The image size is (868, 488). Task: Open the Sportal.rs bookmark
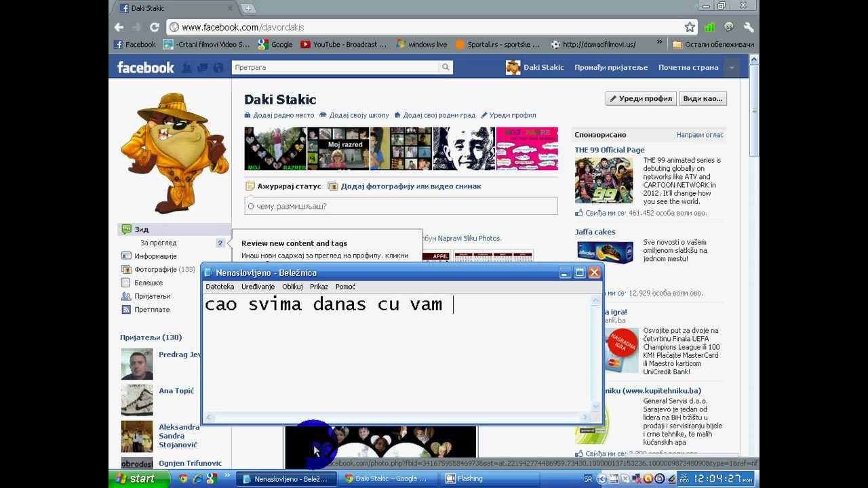pyautogui.click(x=498, y=44)
